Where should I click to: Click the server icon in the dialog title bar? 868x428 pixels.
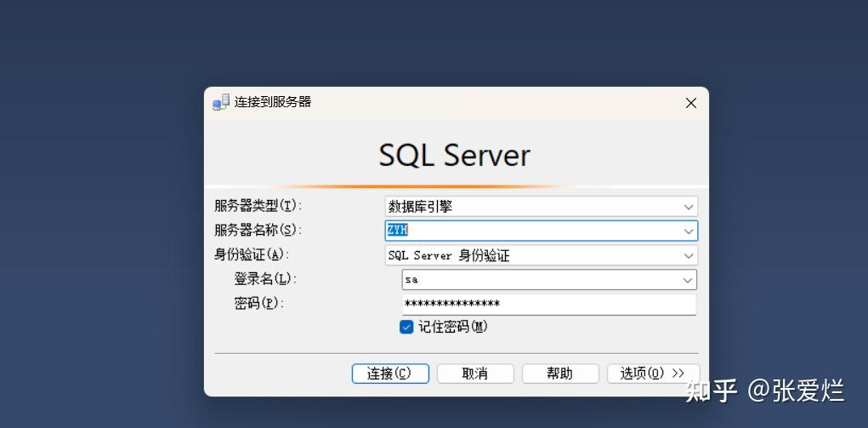[221, 103]
